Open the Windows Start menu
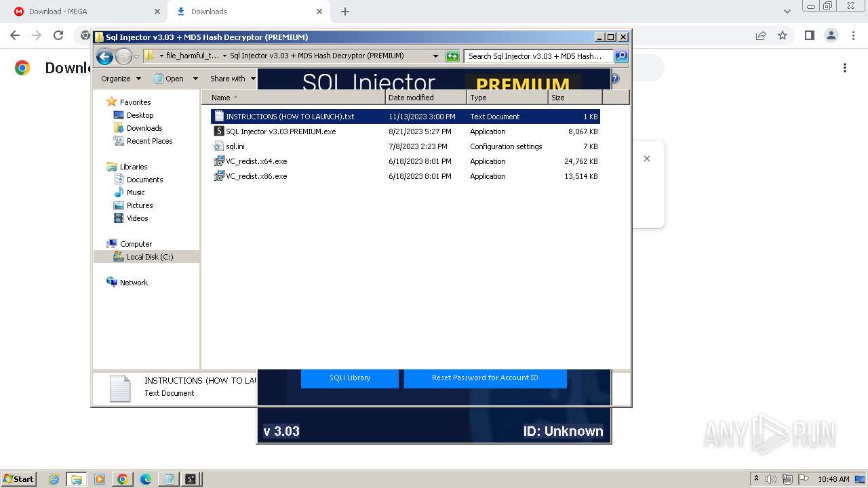 click(18, 479)
